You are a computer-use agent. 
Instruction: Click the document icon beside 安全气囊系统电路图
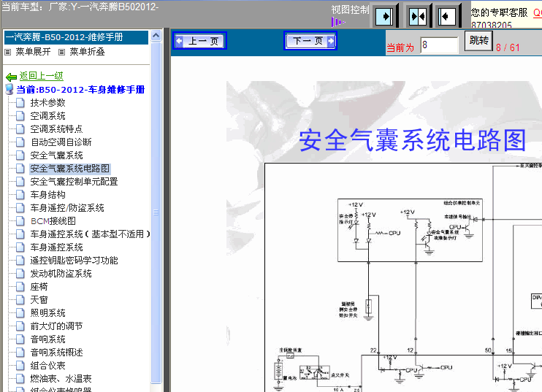point(20,168)
